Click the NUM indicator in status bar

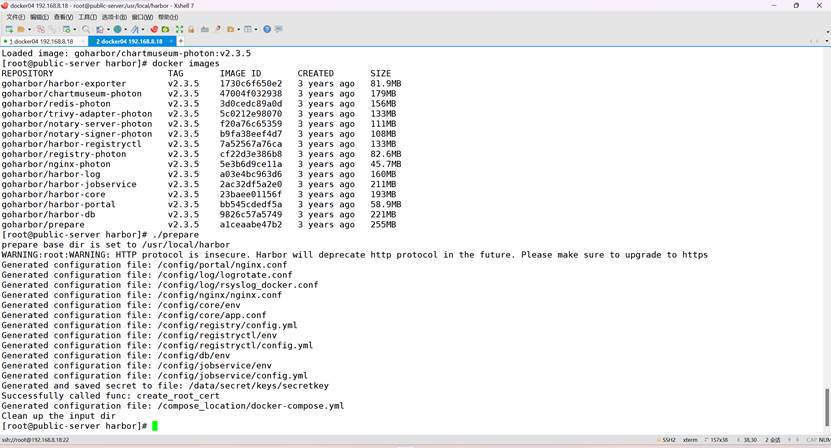click(825, 440)
